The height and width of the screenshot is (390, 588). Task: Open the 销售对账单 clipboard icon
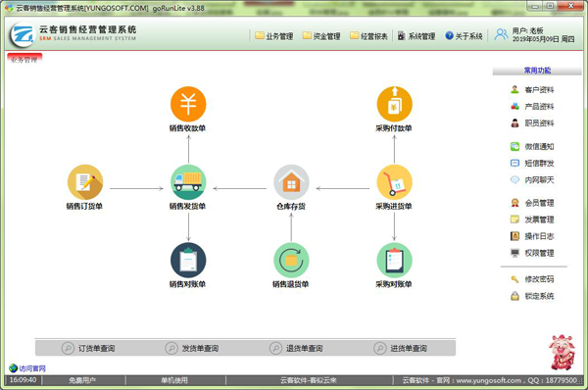point(188,261)
